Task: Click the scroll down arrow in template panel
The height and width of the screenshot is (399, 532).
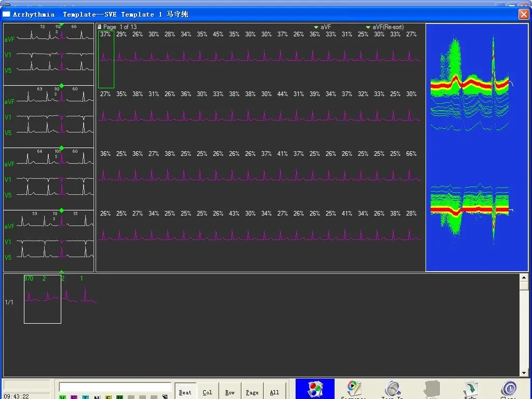Action: click(x=524, y=373)
